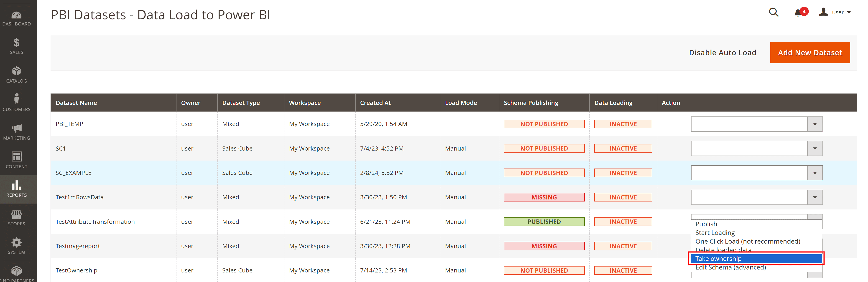868x282 pixels.
Task: Click TestOwnership dataset name
Action: coord(77,271)
